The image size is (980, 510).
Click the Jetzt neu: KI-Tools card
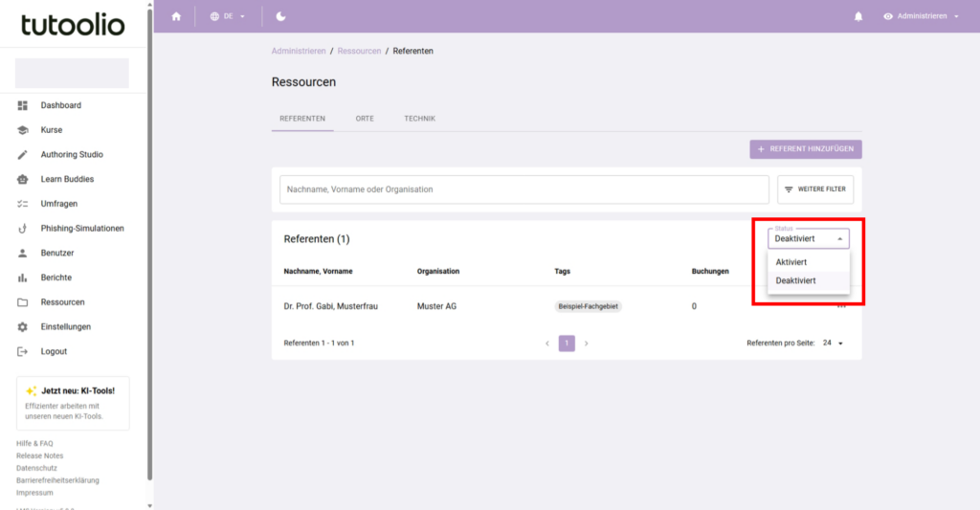coord(73,403)
